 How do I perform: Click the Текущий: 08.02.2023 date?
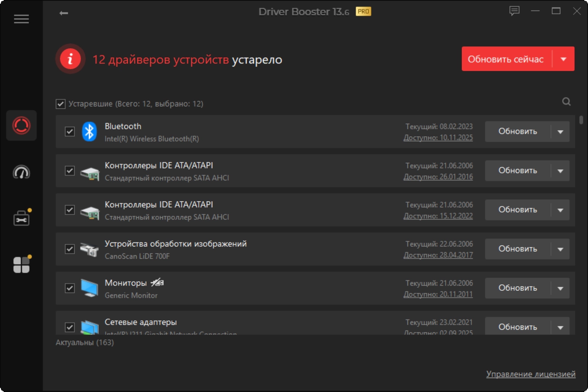click(x=439, y=127)
